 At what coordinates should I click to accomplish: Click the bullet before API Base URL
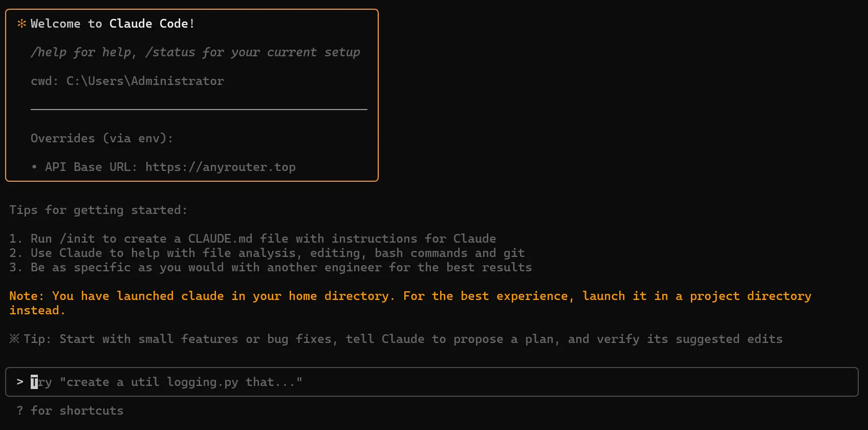[x=34, y=167]
